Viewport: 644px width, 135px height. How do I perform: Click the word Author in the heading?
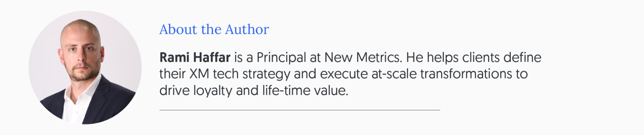tap(247, 29)
